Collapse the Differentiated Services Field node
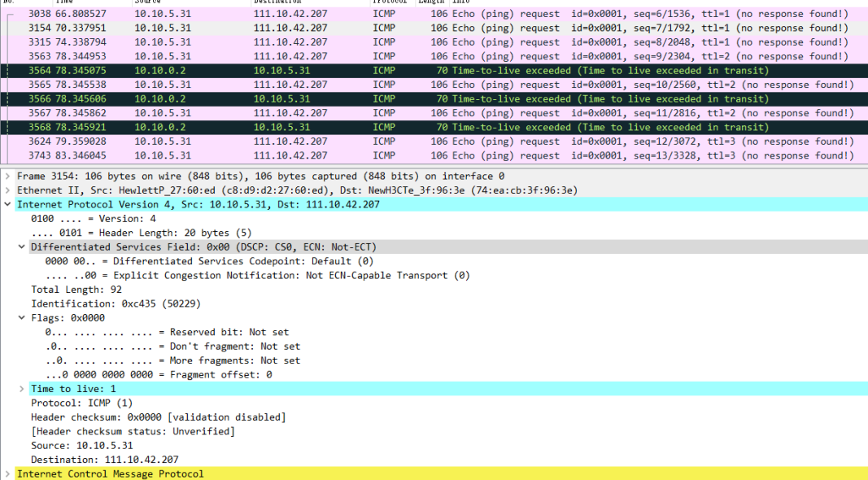The image size is (868, 480). (22, 247)
